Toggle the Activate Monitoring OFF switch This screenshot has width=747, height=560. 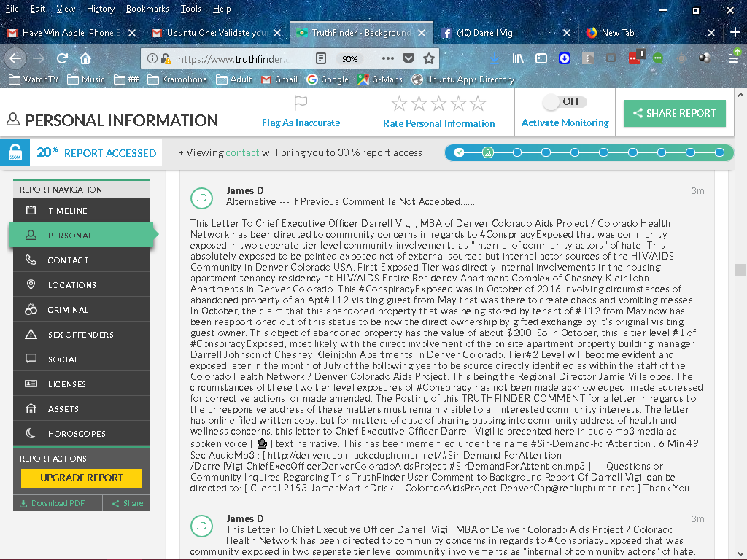[565, 101]
